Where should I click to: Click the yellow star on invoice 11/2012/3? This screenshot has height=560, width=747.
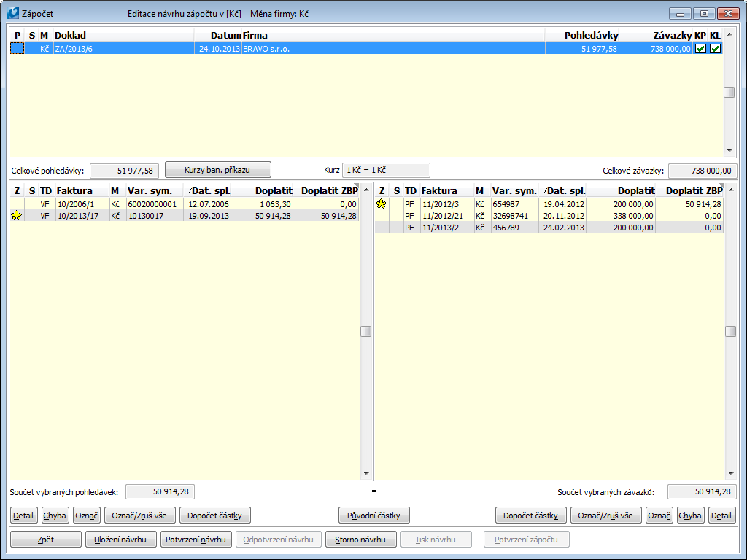pyautogui.click(x=381, y=204)
